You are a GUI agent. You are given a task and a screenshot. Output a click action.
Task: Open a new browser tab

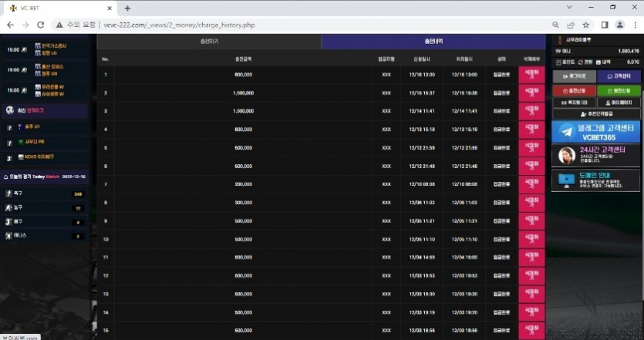click(127, 8)
